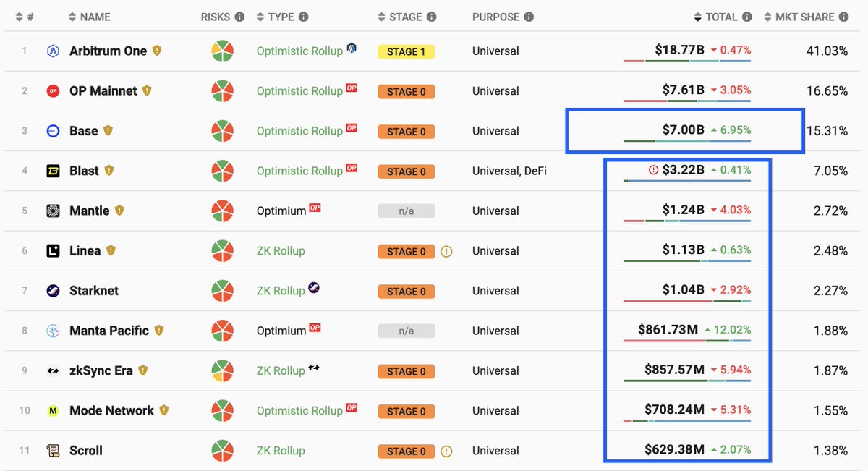Sort the table by TYPE column

(x=275, y=17)
